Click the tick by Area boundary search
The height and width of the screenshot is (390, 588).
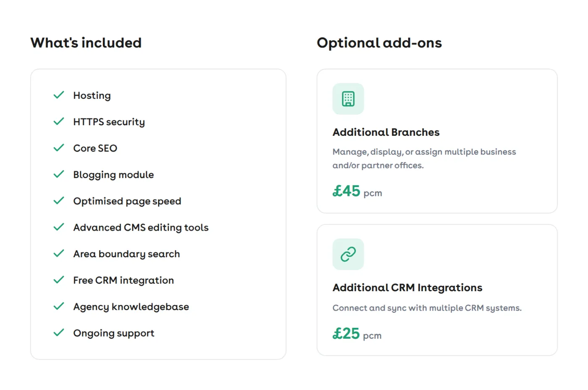[x=59, y=253]
